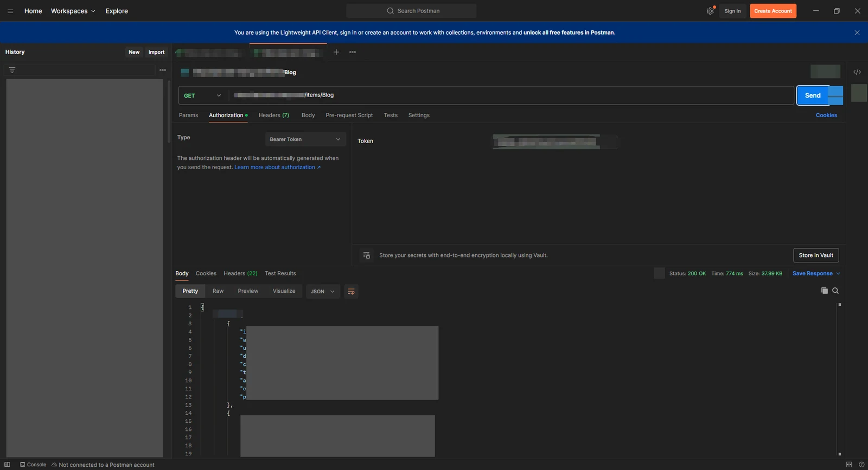Select the Visualize view mode
This screenshot has width=868, height=470.
pos(284,291)
